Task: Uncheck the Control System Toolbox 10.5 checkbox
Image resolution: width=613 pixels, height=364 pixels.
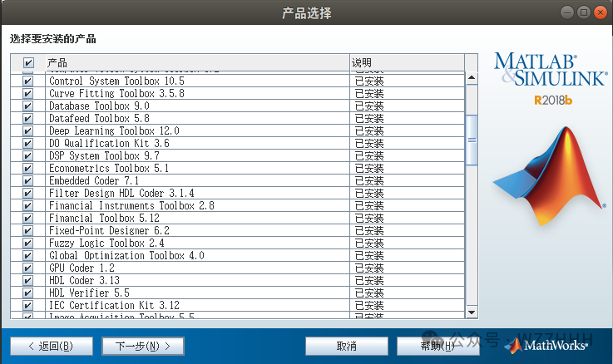Action: (27, 81)
